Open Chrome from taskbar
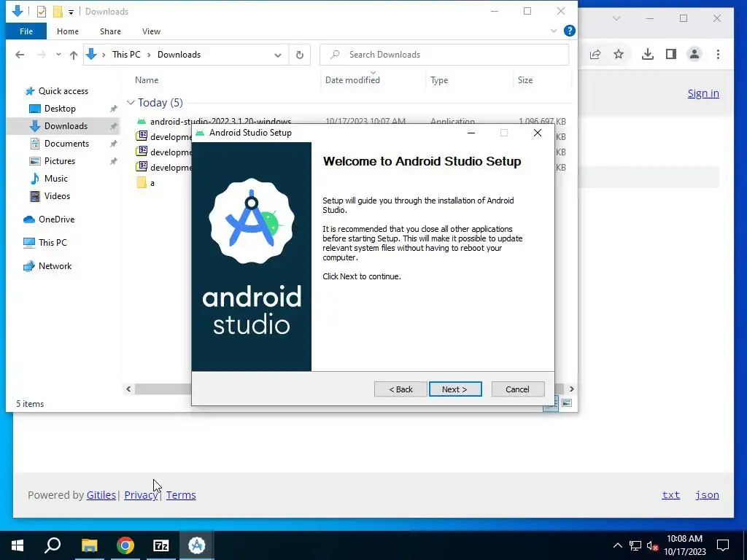The height and width of the screenshot is (560, 747). (x=125, y=545)
